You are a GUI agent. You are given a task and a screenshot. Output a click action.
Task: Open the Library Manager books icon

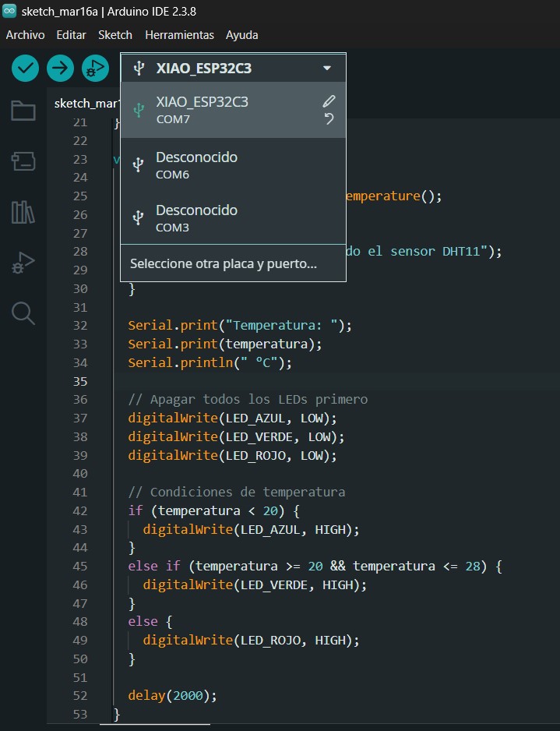[x=23, y=212]
